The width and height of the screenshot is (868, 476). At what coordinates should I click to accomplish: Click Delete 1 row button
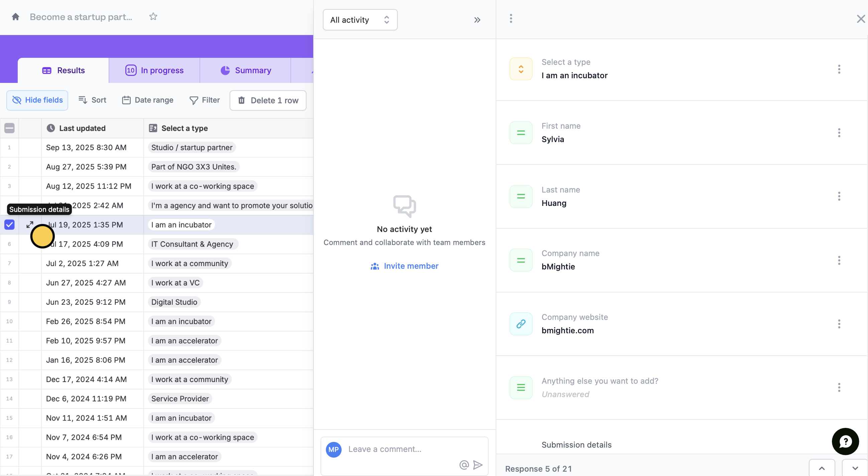(268, 101)
